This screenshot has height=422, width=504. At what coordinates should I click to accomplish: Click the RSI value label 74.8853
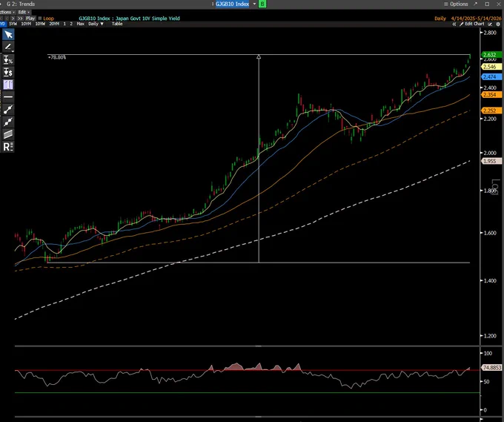(491, 368)
